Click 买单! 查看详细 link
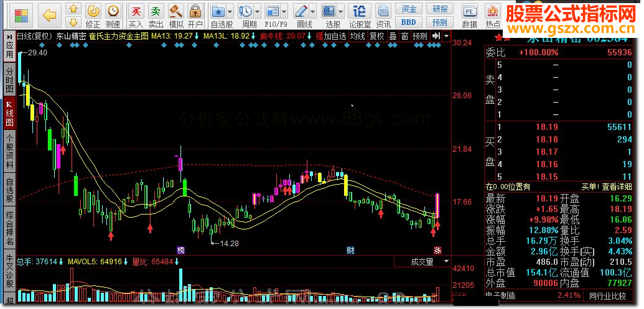Image resolution: width=644 pixels, height=309 pixels. (x=606, y=187)
